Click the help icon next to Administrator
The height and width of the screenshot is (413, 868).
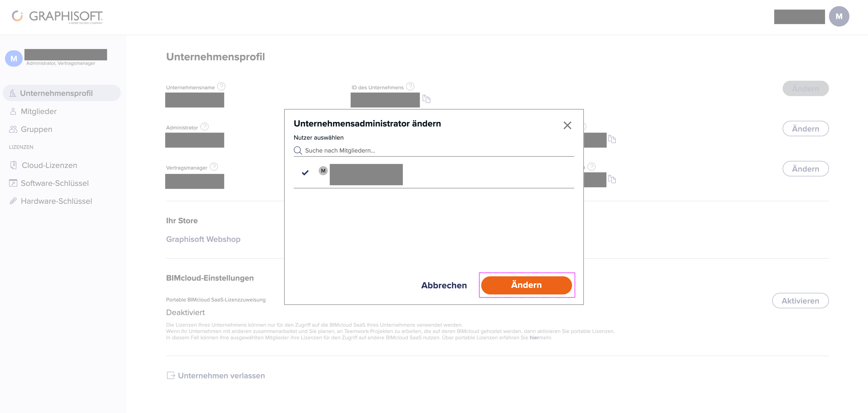pos(205,126)
